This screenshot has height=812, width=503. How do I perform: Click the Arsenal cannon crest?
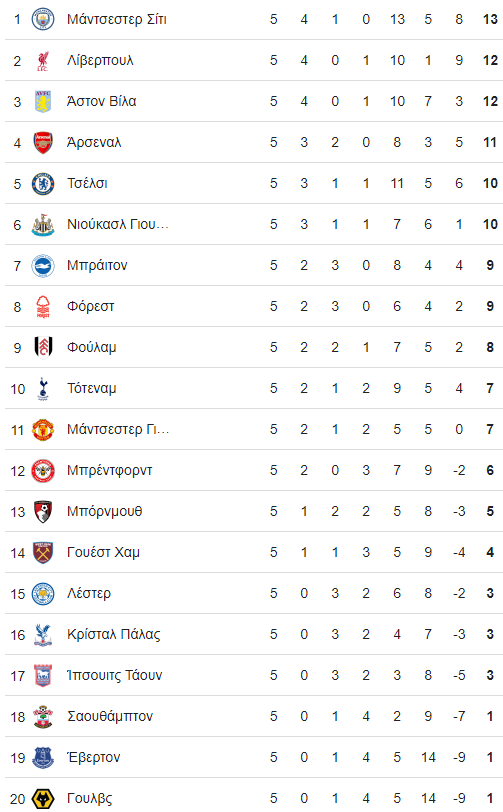(43, 142)
